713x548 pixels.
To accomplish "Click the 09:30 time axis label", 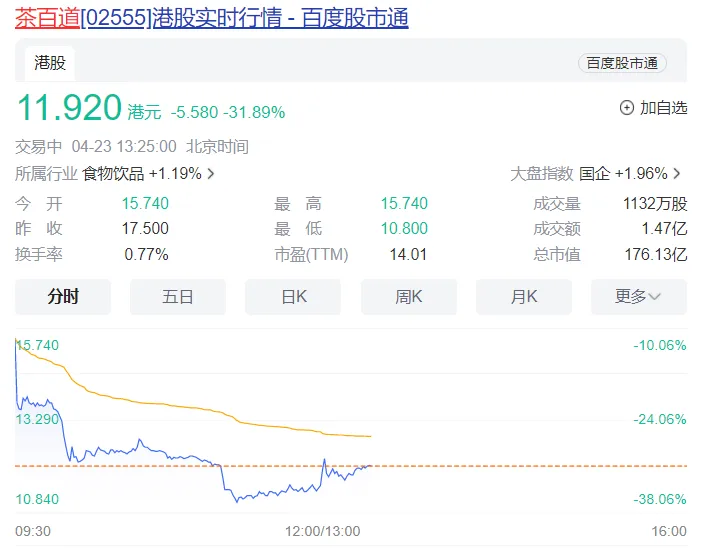I will (x=33, y=531).
